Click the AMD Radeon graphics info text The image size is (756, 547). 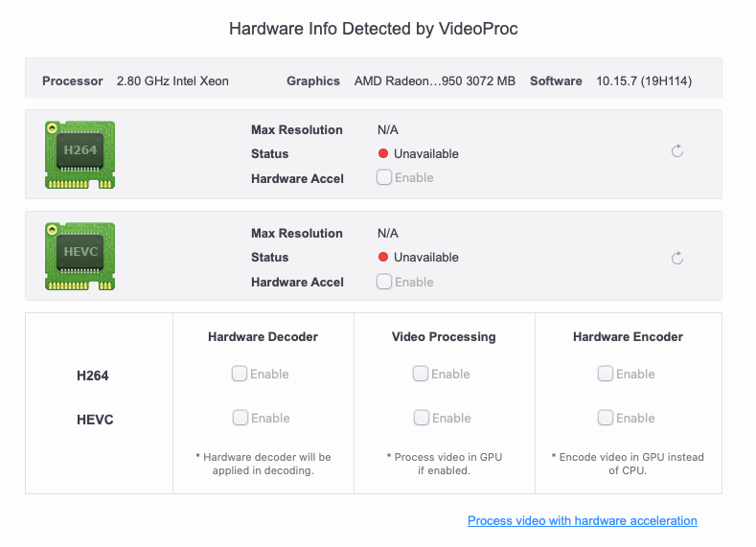[434, 81]
